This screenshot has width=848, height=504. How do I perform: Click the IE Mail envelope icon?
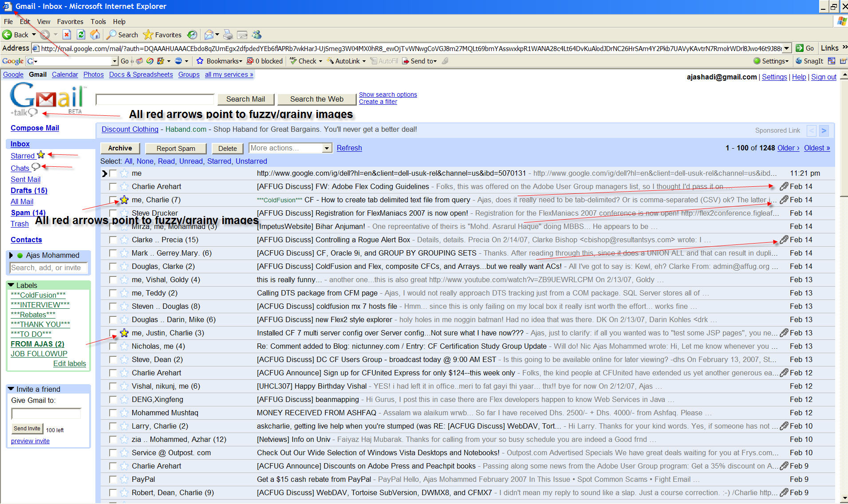[209, 35]
